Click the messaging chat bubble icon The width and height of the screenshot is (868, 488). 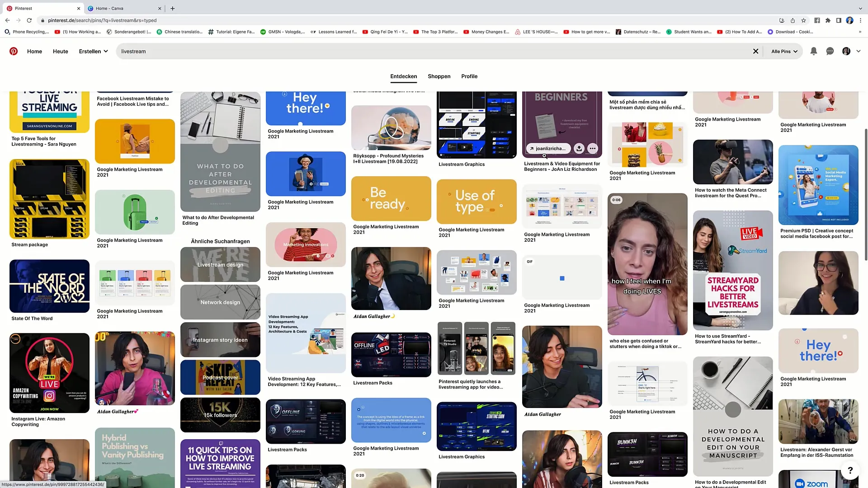click(x=830, y=51)
